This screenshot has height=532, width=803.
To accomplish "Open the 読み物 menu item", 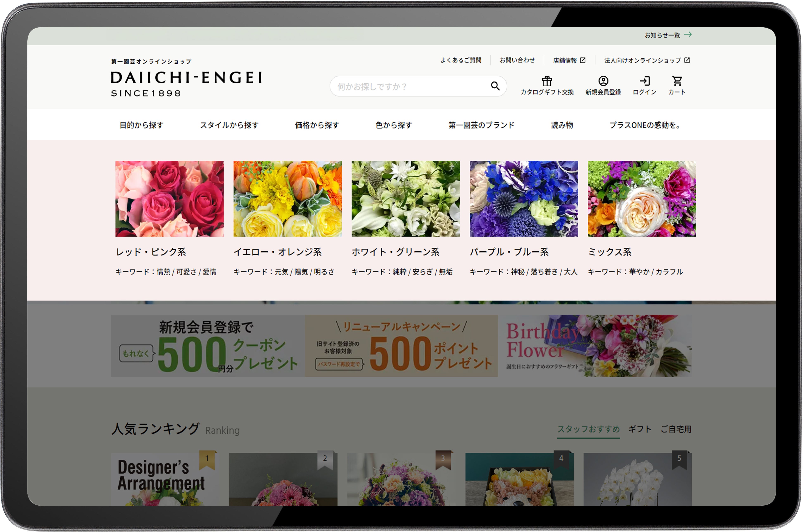I will [x=562, y=125].
